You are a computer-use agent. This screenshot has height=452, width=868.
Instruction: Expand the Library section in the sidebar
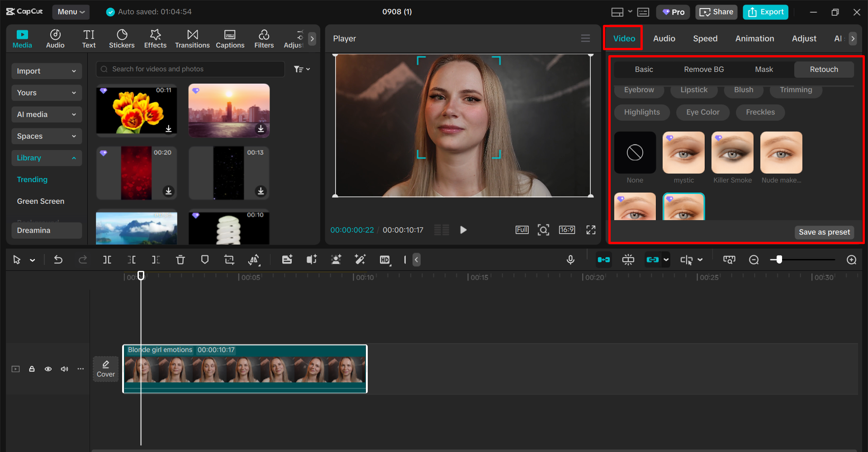46,158
